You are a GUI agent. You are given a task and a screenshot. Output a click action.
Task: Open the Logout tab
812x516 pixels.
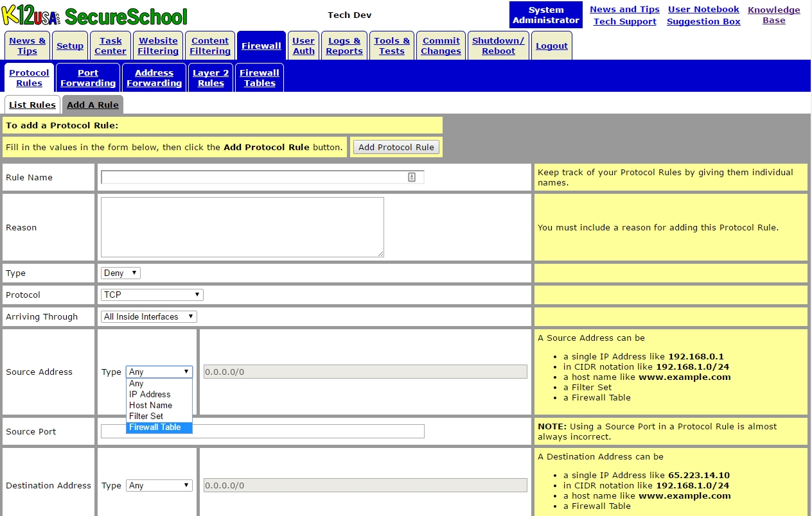551,46
